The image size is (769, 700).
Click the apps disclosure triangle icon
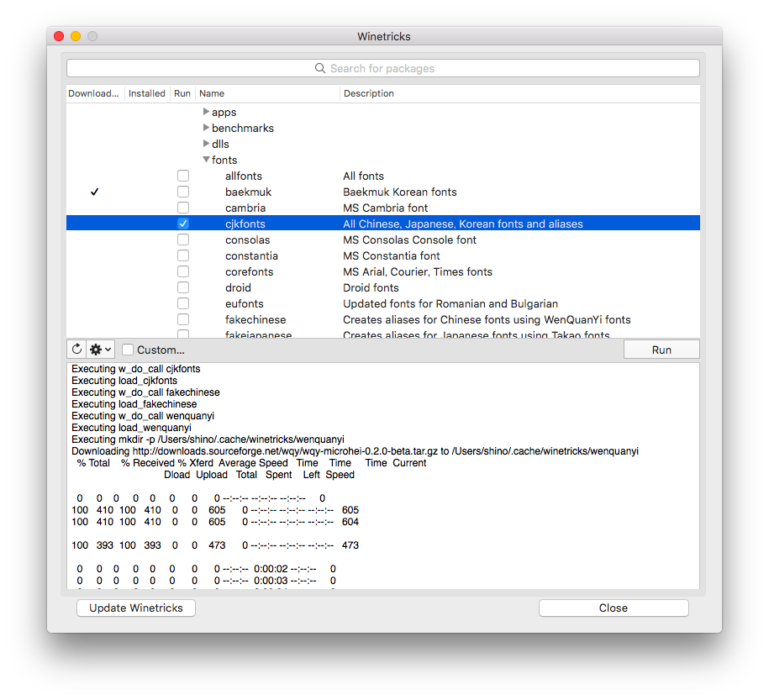(206, 112)
